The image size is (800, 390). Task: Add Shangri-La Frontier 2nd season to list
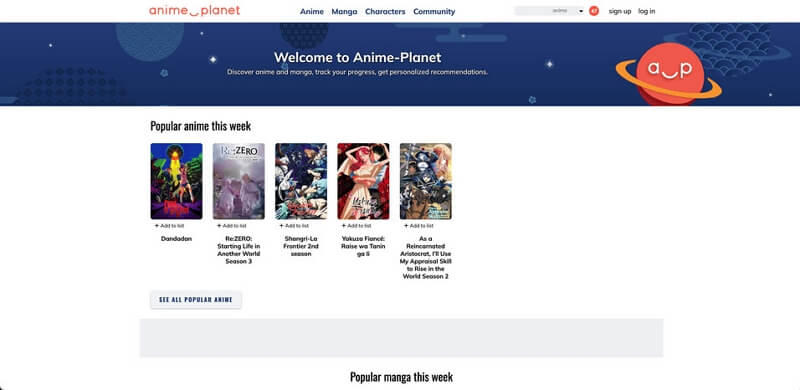[294, 226]
